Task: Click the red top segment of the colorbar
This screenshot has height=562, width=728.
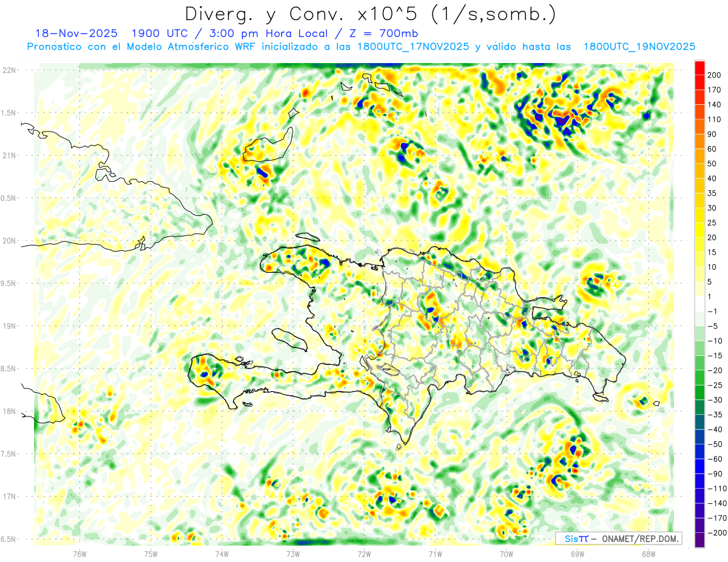Action: (699, 68)
